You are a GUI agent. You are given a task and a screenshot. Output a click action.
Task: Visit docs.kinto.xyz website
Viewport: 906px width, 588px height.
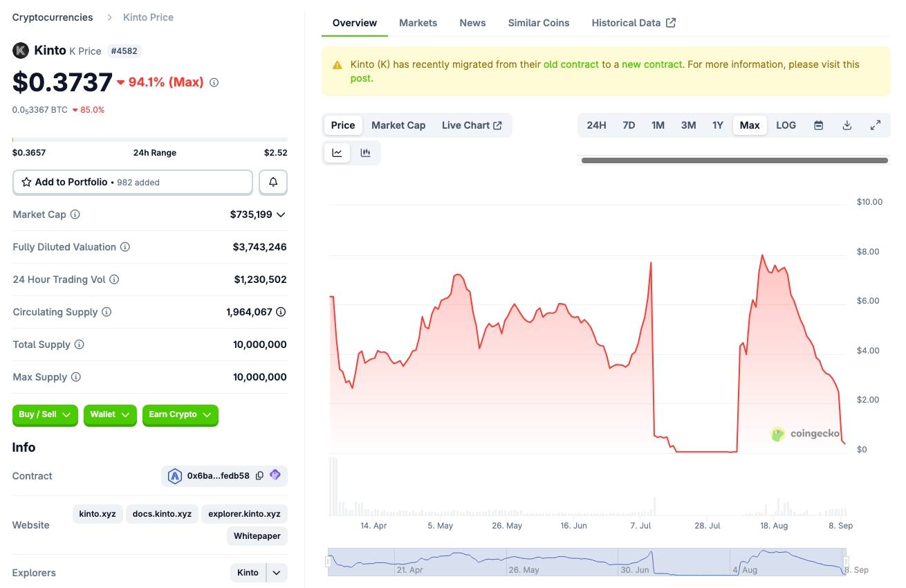point(162,514)
